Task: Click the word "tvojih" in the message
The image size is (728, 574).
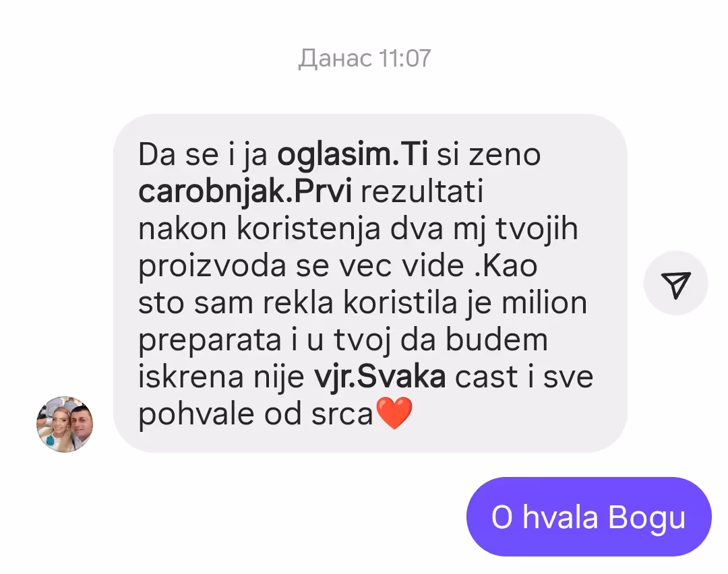Action: click(x=537, y=229)
